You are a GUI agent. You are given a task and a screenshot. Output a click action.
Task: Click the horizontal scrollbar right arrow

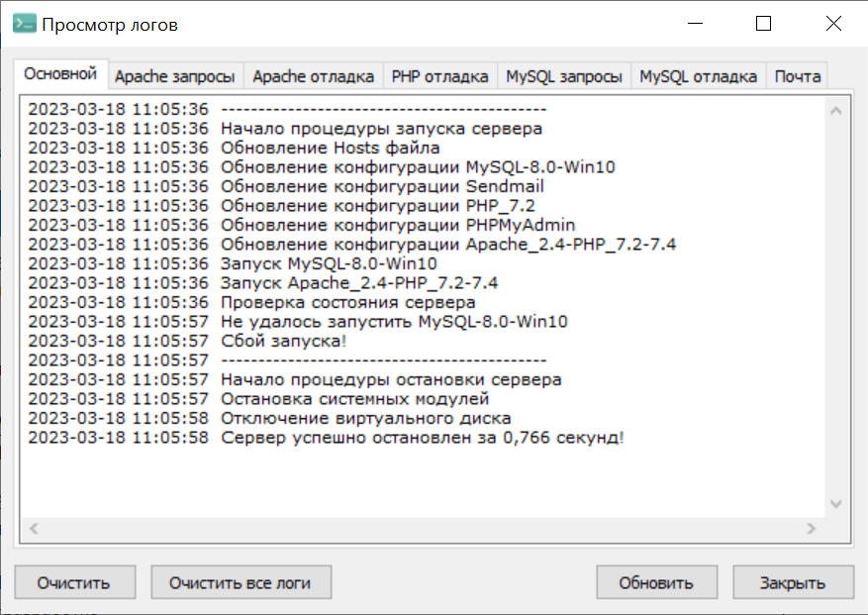(812, 529)
